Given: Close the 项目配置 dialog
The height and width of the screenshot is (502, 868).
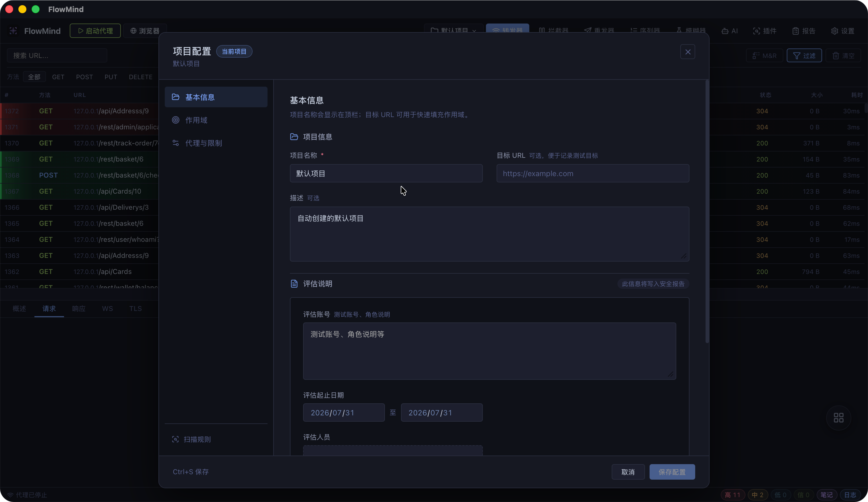Looking at the screenshot, I should pos(687,52).
